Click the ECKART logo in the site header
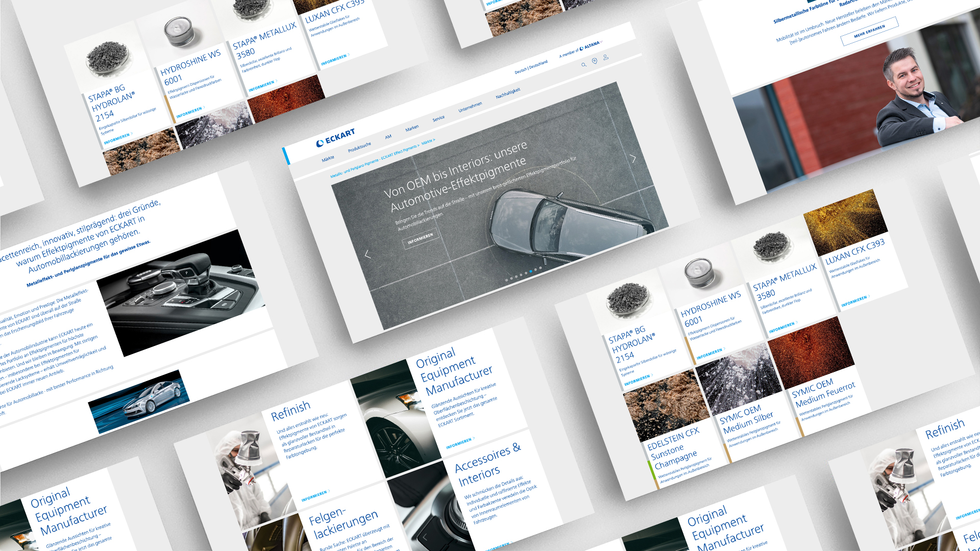The image size is (980, 551). click(x=335, y=138)
